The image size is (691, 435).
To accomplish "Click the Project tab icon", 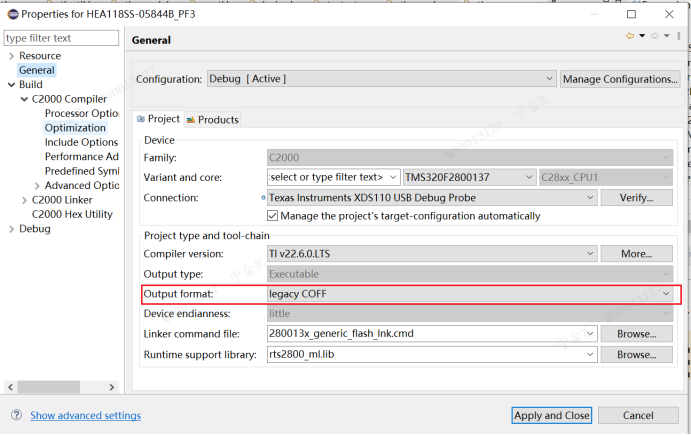I will pyautogui.click(x=141, y=119).
